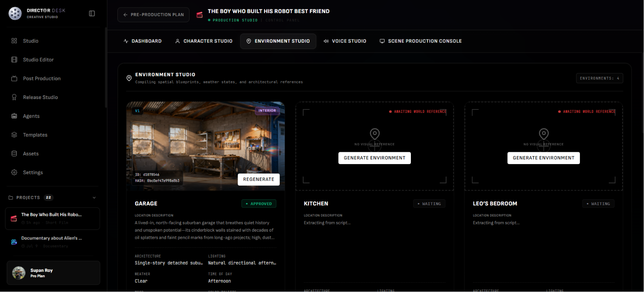Image resolution: width=644 pixels, height=292 pixels.
Task: Go to the Scene Production Console tab
Action: (421, 41)
